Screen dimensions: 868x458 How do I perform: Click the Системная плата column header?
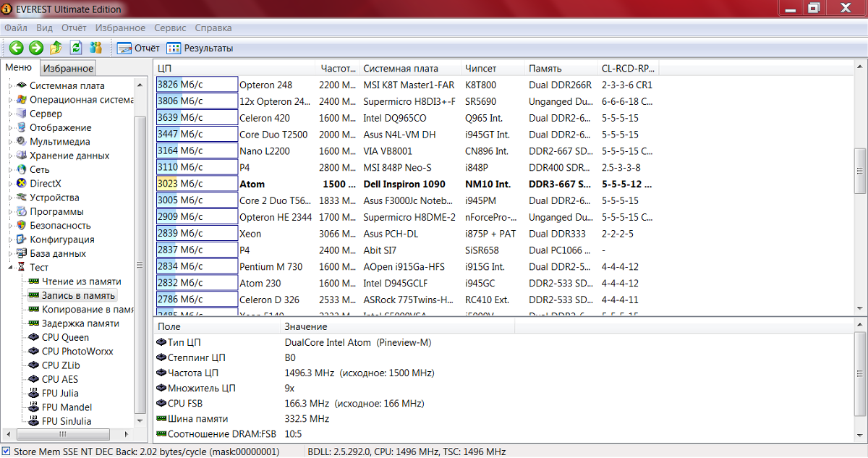coord(401,69)
